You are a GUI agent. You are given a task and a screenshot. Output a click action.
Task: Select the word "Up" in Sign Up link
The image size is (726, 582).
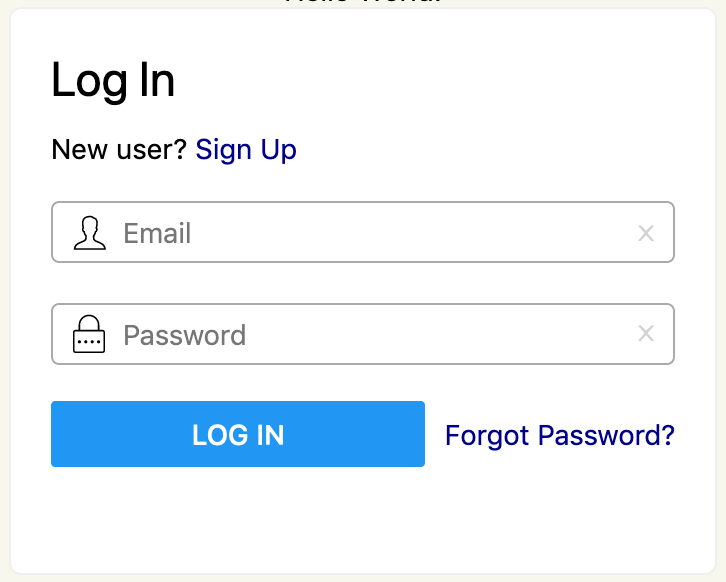coord(278,151)
